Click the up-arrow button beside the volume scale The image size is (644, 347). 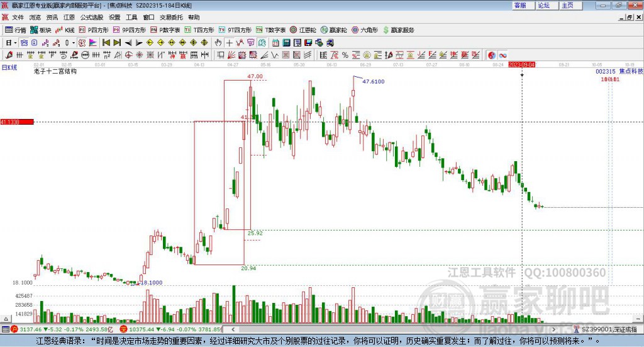[x=6, y=319]
